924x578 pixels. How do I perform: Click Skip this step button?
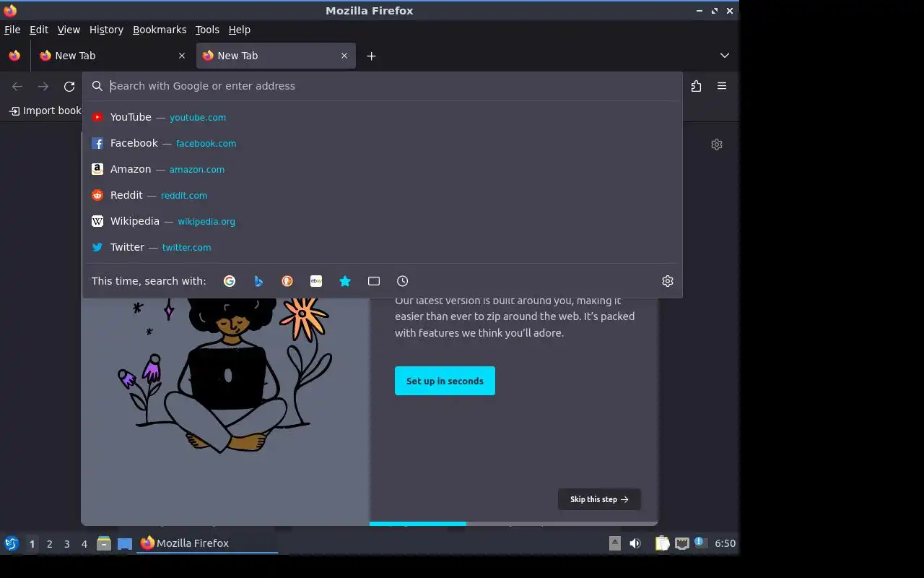pos(599,499)
